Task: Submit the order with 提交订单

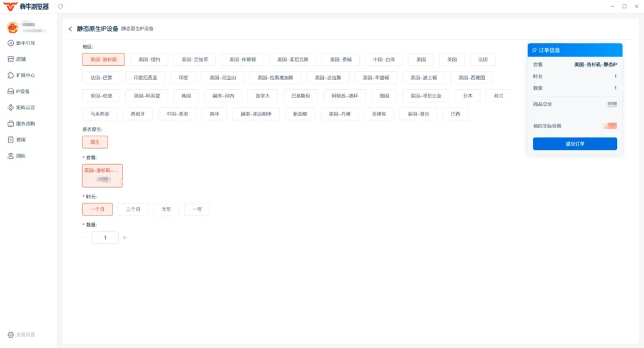Action: (x=575, y=144)
